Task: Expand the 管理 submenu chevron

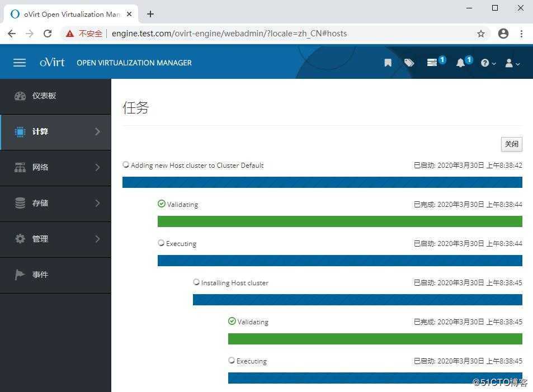Action: click(97, 239)
